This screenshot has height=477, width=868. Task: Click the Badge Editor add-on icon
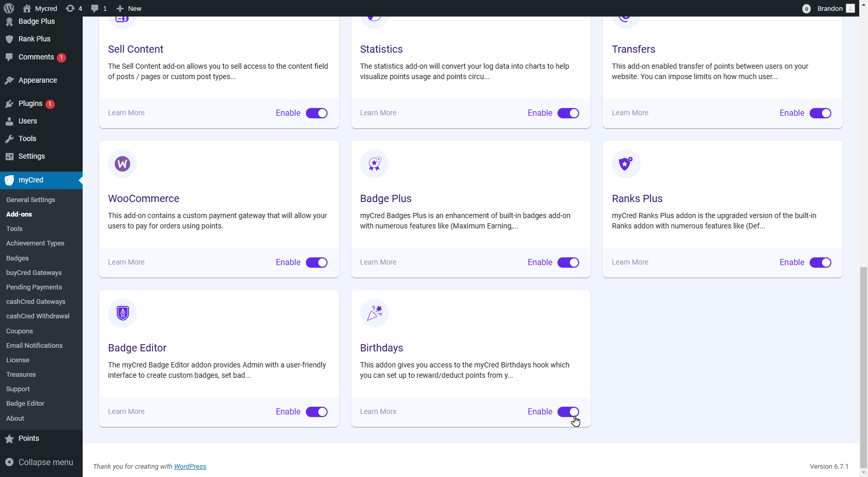(x=122, y=313)
